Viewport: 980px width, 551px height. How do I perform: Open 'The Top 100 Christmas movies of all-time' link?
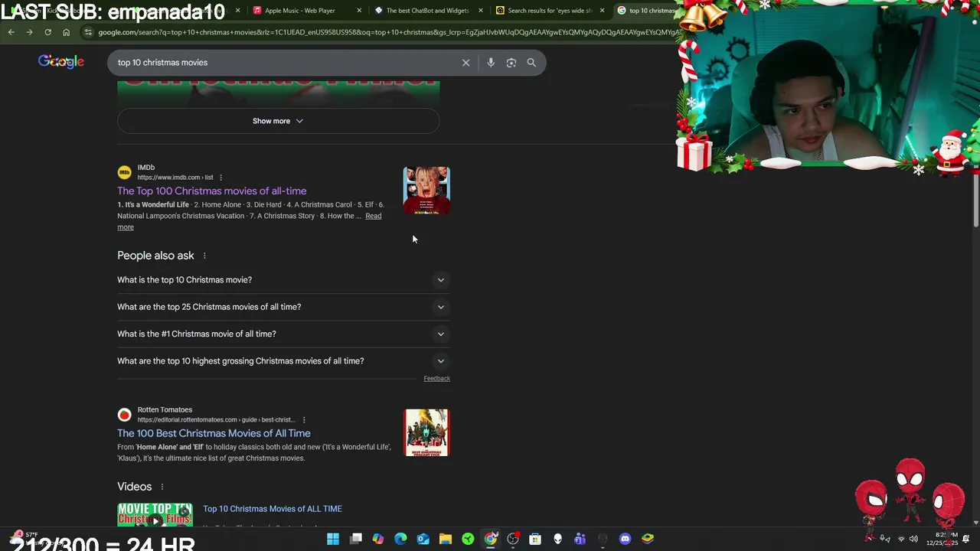coord(212,191)
